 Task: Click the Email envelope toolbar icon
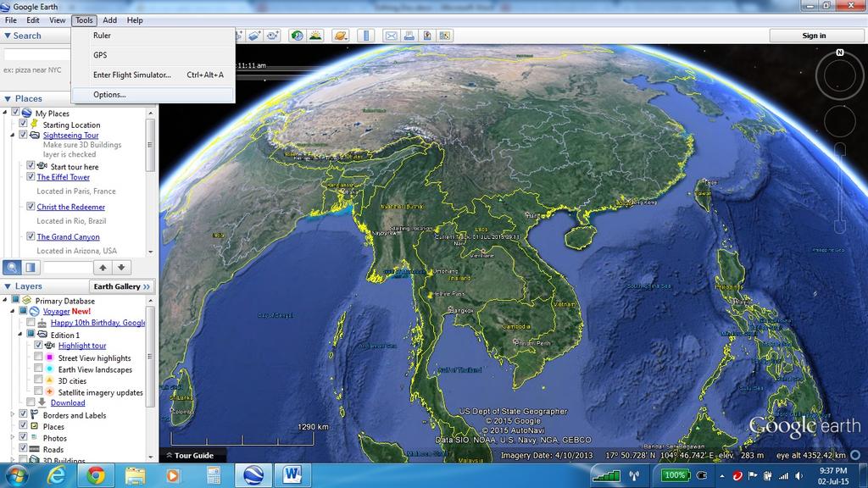(x=391, y=36)
